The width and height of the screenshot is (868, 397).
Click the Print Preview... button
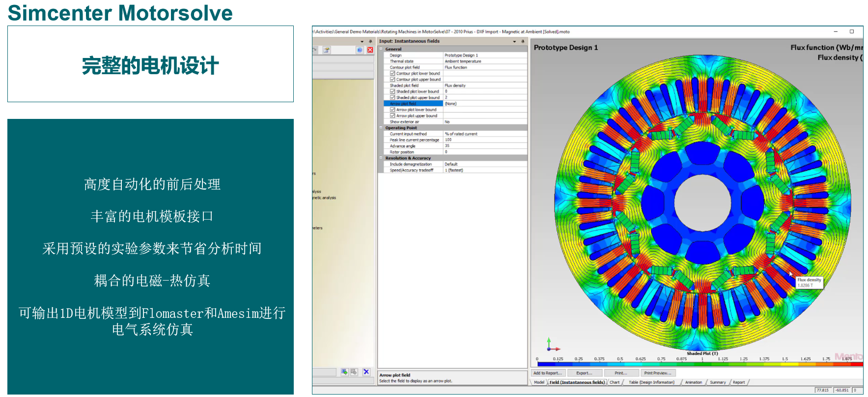tap(657, 373)
